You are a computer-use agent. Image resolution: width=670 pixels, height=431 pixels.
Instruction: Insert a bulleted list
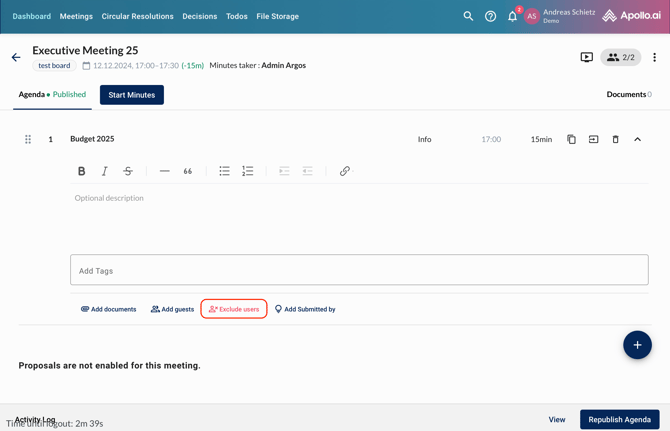coord(224,171)
